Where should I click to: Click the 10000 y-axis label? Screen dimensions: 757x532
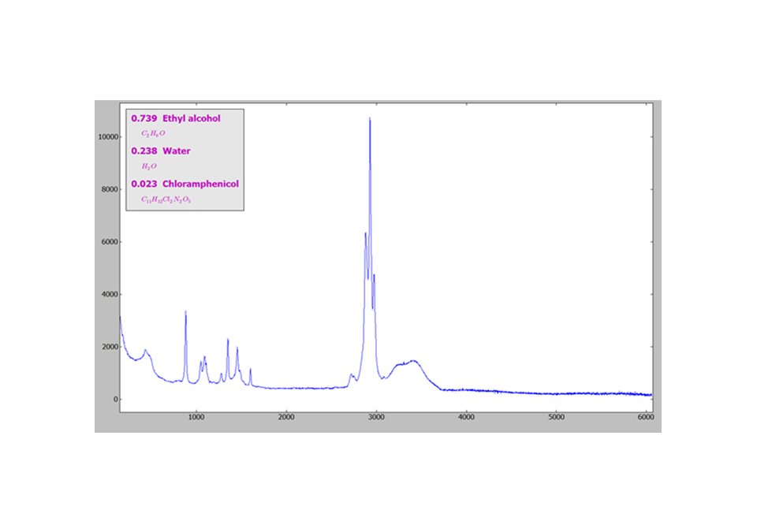click(108, 137)
